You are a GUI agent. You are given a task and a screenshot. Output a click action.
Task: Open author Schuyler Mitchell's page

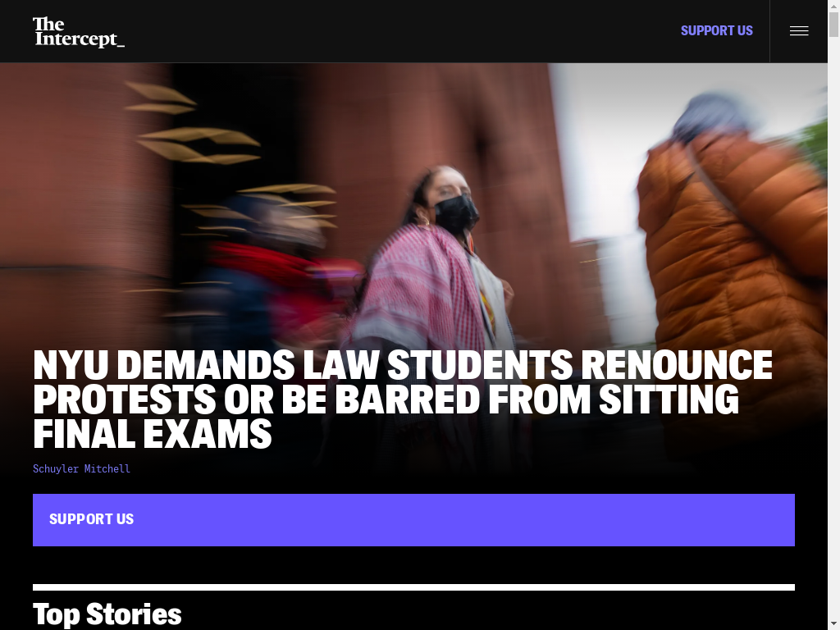pyautogui.click(x=81, y=468)
